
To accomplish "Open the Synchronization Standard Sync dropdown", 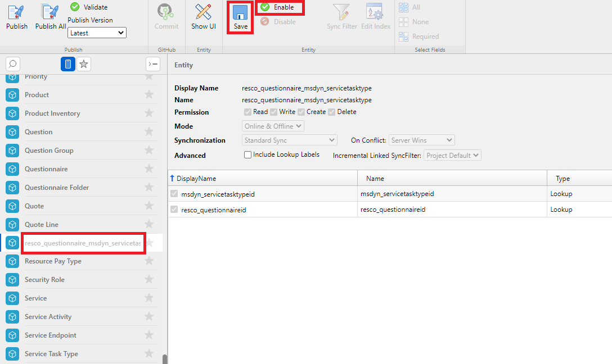I will [289, 140].
